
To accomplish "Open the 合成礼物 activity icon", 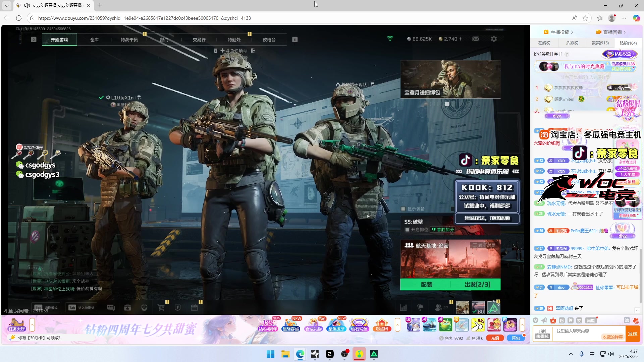I will [314, 325].
